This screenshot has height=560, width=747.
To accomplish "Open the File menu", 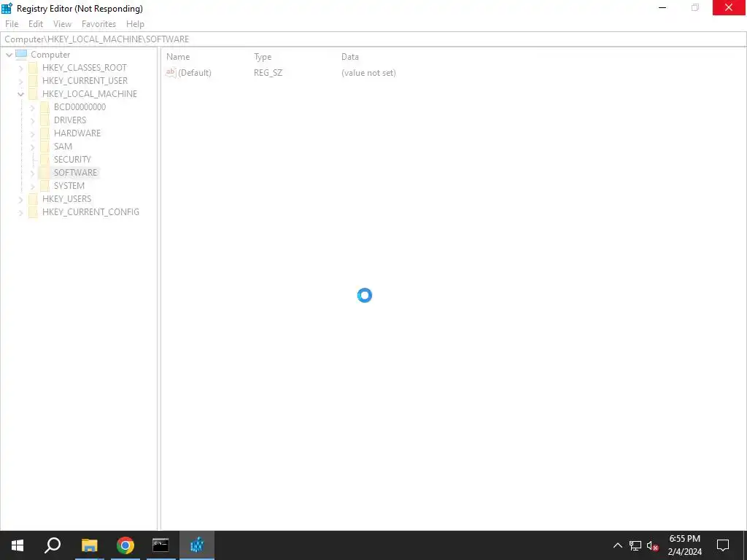I will [x=12, y=24].
